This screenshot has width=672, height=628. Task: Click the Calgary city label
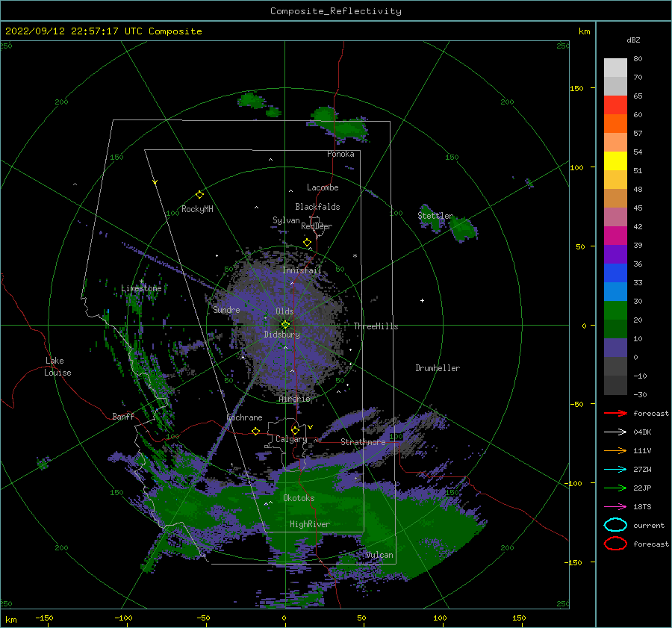tap(291, 439)
